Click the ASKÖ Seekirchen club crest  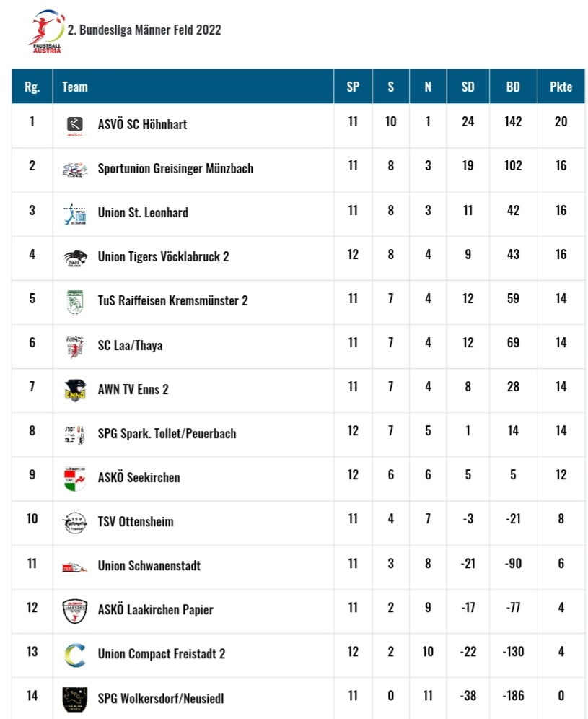pos(75,479)
